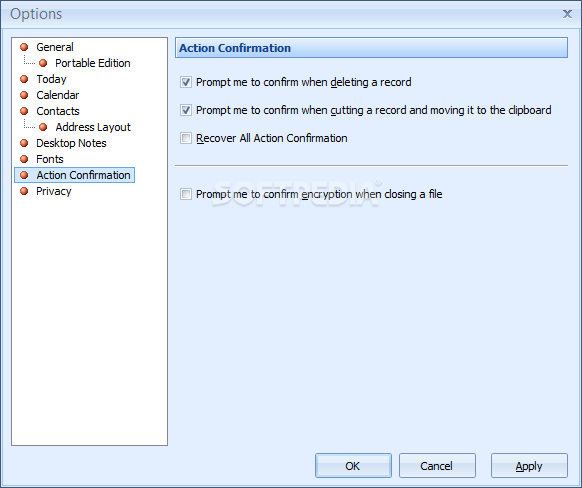Open the Fonts options page
The height and width of the screenshot is (488, 582).
coord(50,159)
